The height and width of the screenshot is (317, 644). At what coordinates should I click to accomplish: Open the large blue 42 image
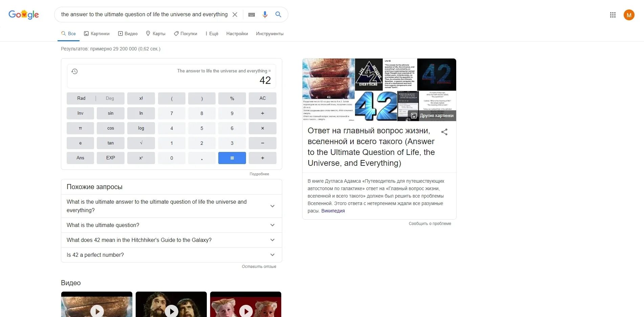point(376,106)
